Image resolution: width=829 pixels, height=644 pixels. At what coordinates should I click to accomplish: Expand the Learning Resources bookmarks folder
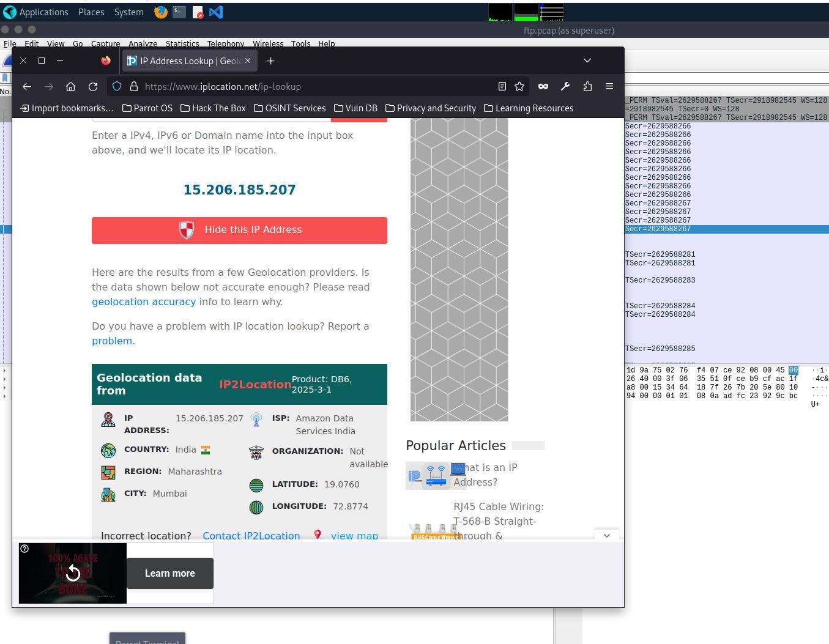point(529,108)
